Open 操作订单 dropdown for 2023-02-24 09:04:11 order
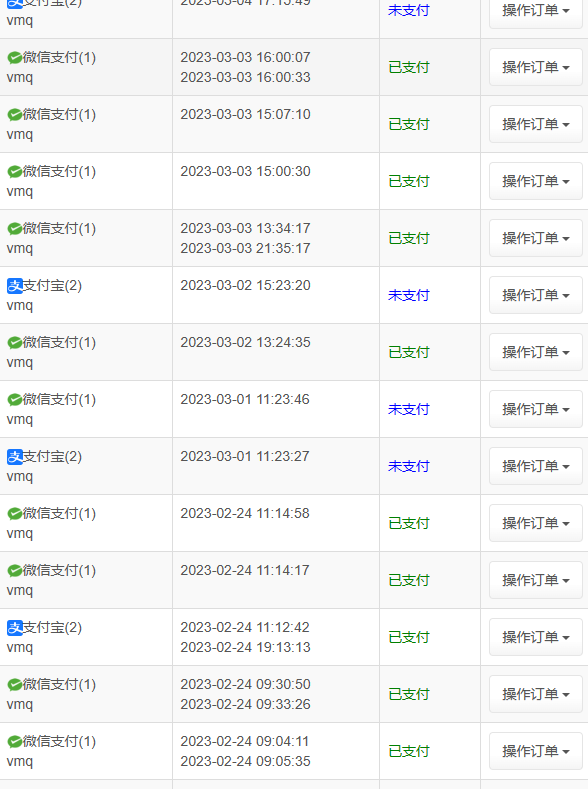This screenshot has width=588, height=789. [x=536, y=751]
